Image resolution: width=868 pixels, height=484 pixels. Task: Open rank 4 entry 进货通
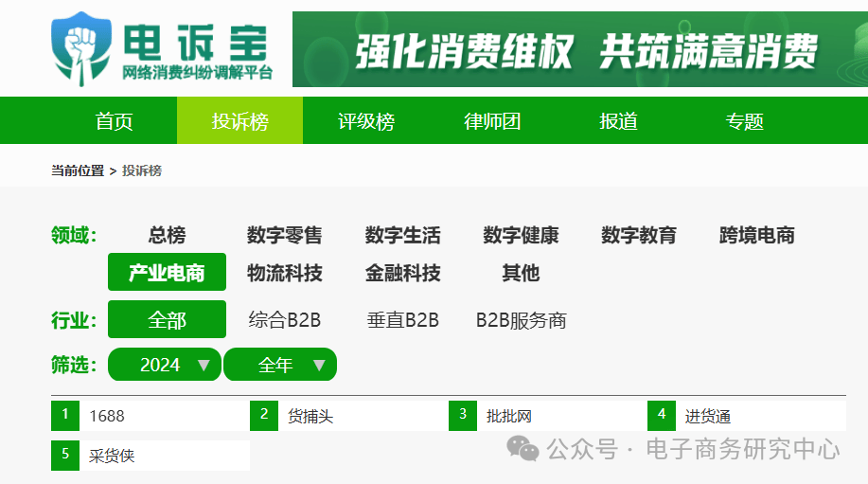tap(707, 416)
